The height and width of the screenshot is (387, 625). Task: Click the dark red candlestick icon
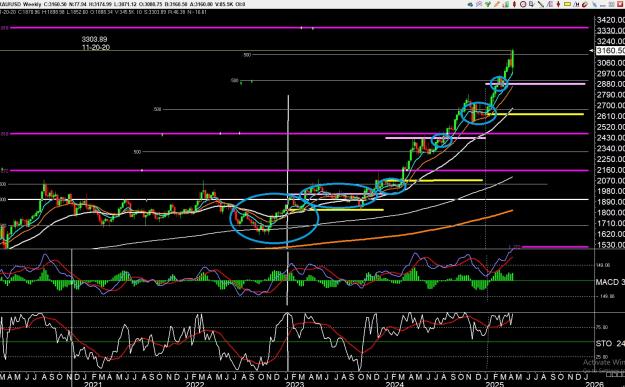coord(515,4)
